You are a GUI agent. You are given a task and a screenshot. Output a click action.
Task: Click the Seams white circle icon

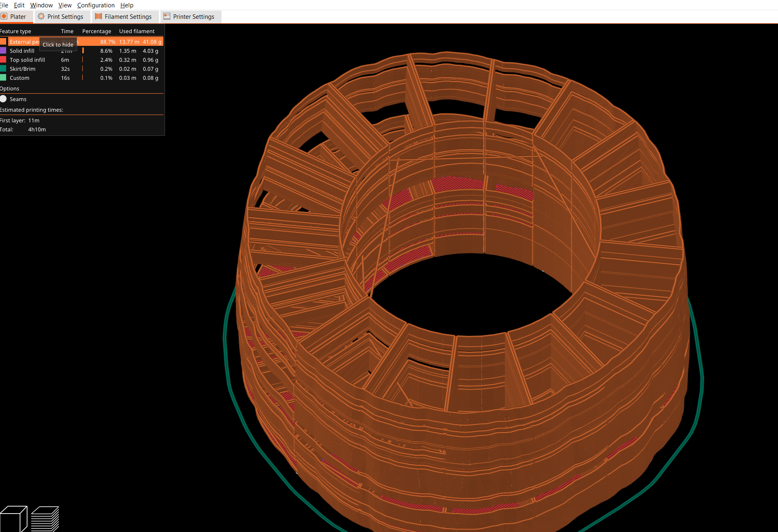coord(3,99)
